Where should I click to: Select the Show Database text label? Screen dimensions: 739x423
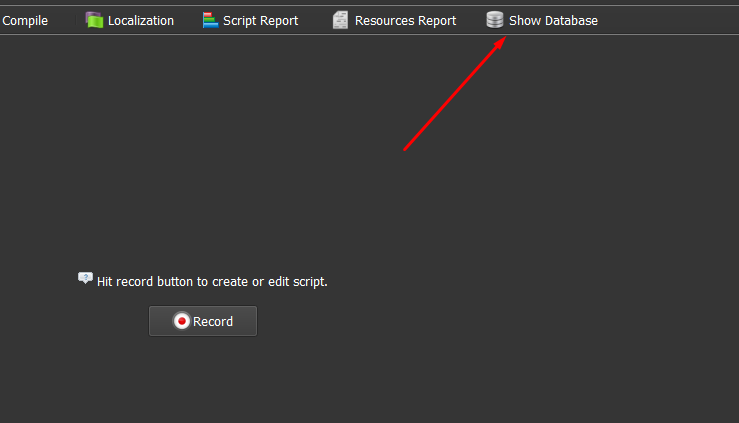(553, 20)
